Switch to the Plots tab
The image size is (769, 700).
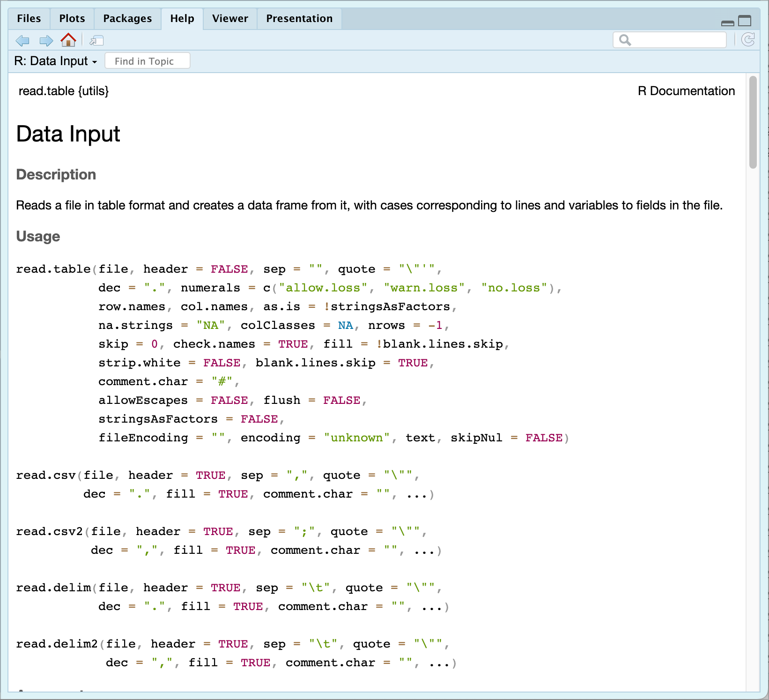point(72,19)
